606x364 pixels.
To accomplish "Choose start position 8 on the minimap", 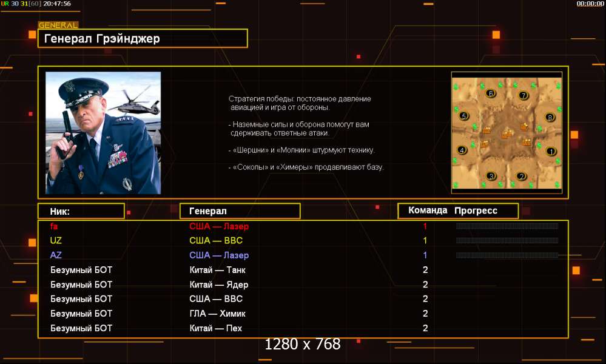I will 550,117.
